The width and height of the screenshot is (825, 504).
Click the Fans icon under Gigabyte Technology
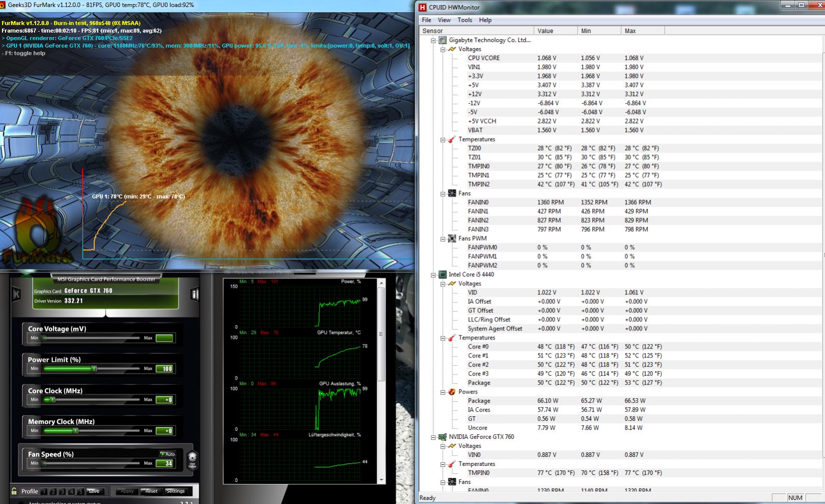452,194
